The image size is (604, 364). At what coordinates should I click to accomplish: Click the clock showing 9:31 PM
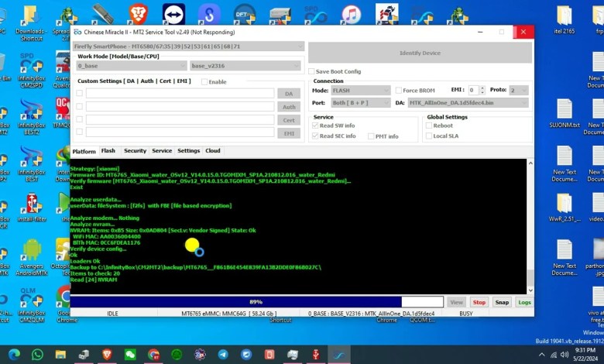[x=585, y=350]
